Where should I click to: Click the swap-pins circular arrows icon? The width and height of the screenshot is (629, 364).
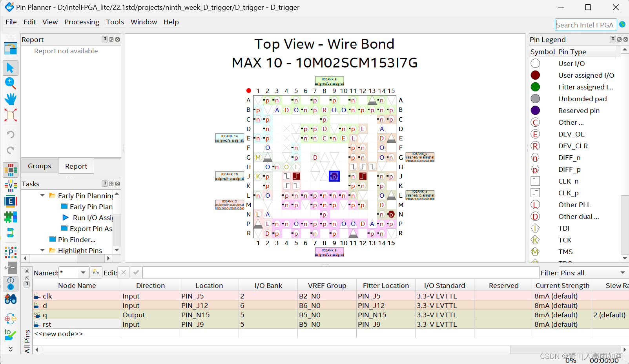[11, 318]
